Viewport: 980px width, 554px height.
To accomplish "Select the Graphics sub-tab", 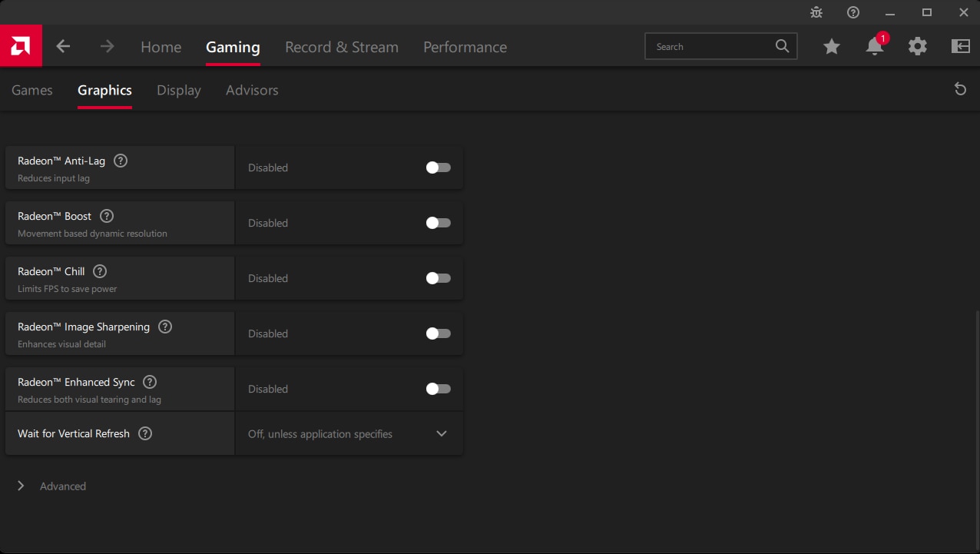I will pos(104,90).
